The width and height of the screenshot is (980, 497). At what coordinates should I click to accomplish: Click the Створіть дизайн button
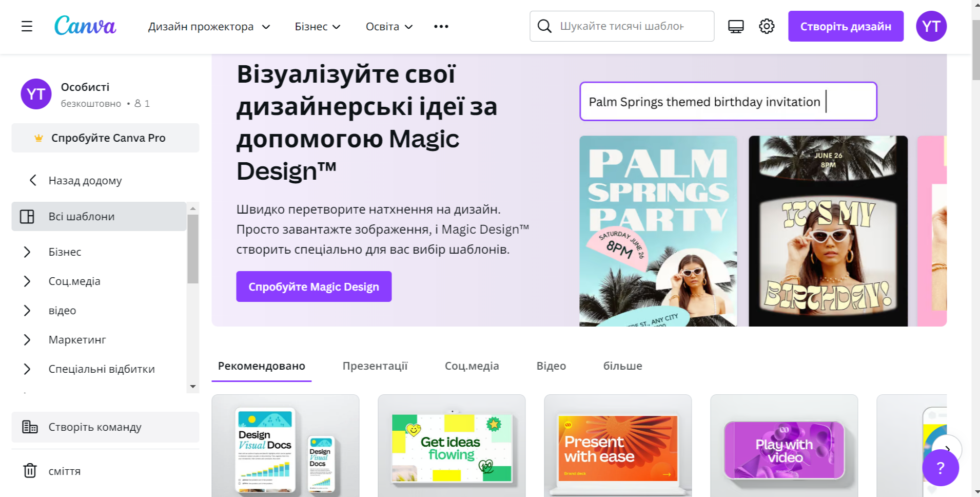tap(846, 26)
